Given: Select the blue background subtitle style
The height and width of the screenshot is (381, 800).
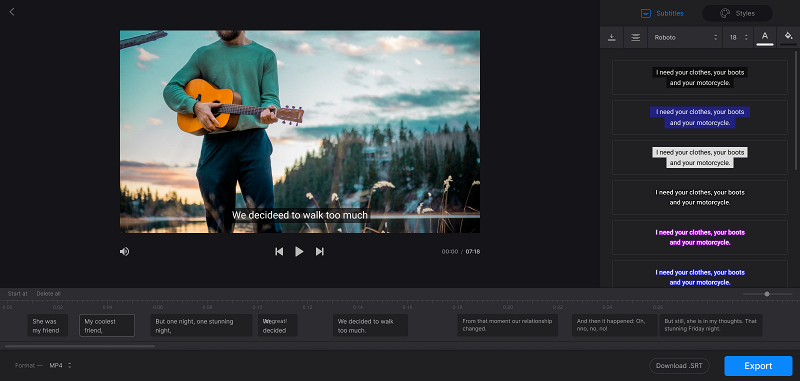Looking at the screenshot, I should click(699, 117).
